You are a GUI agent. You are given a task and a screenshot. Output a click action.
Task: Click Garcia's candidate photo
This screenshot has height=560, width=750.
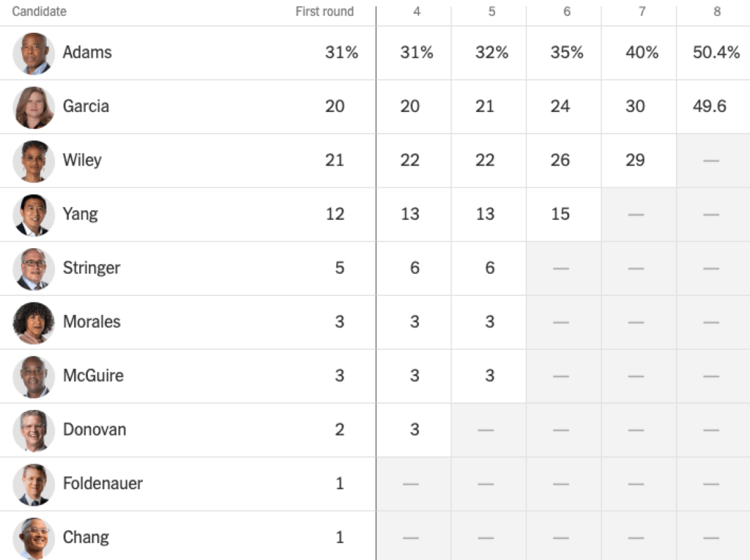[x=34, y=107]
